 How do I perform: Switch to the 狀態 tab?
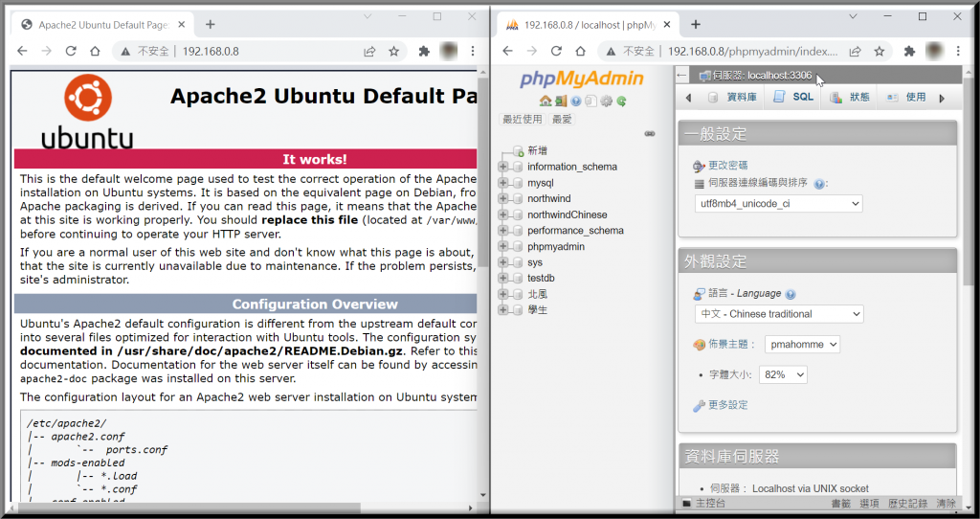click(850, 97)
